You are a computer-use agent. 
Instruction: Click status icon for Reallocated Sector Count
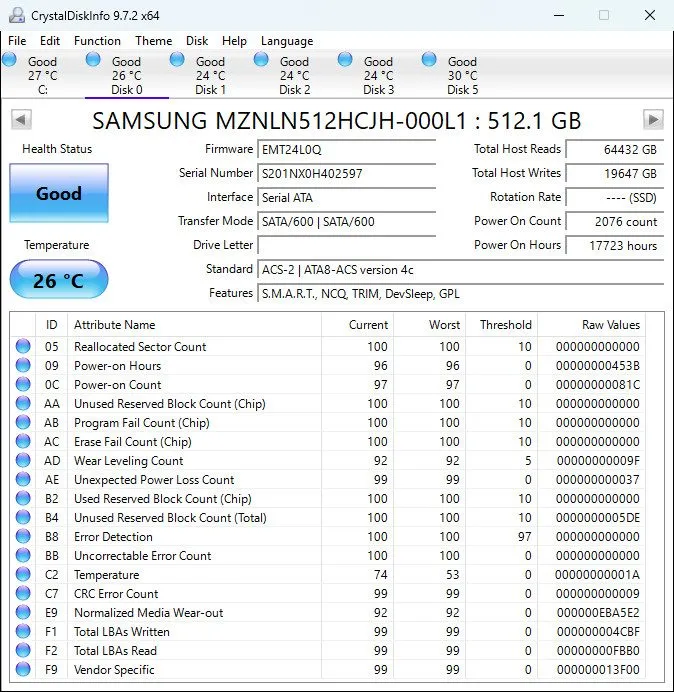23,346
